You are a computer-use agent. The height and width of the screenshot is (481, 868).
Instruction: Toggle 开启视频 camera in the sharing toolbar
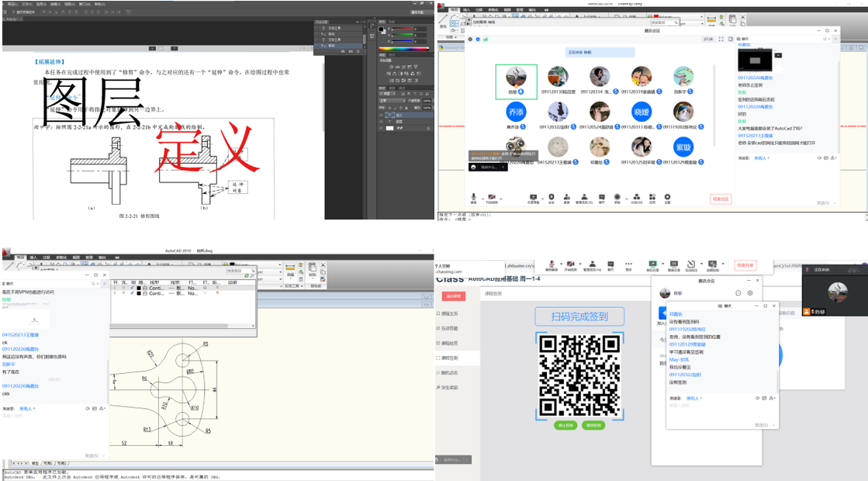click(x=570, y=265)
